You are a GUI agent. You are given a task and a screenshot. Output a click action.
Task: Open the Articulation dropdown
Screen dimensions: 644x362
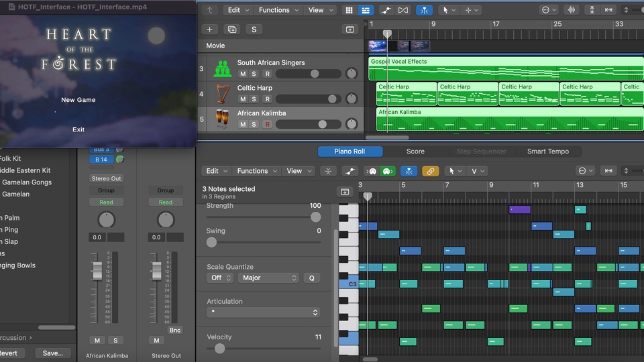coord(263,312)
